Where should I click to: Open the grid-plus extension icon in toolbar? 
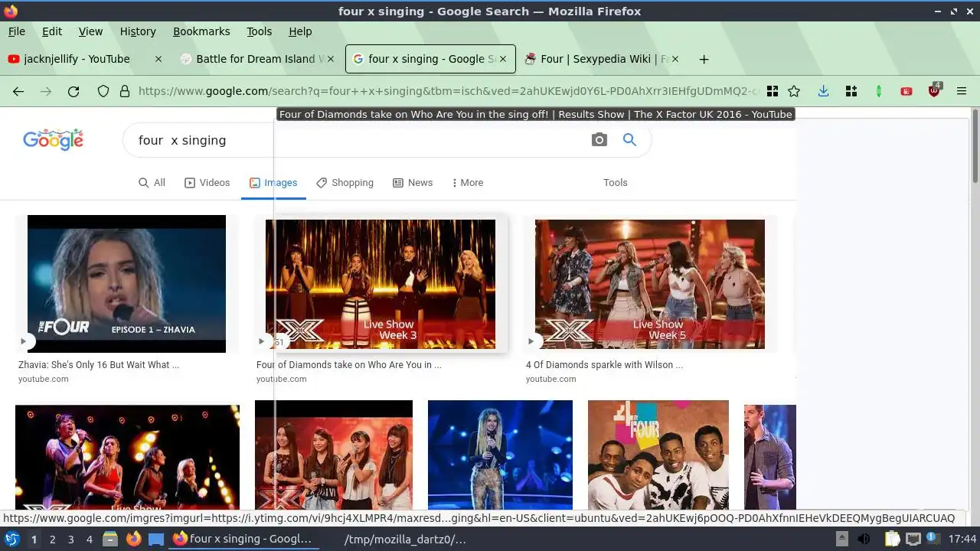[x=851, y=91]
